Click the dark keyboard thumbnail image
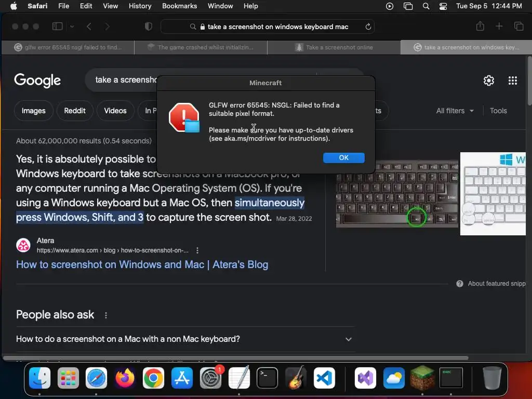 point(397,194)
